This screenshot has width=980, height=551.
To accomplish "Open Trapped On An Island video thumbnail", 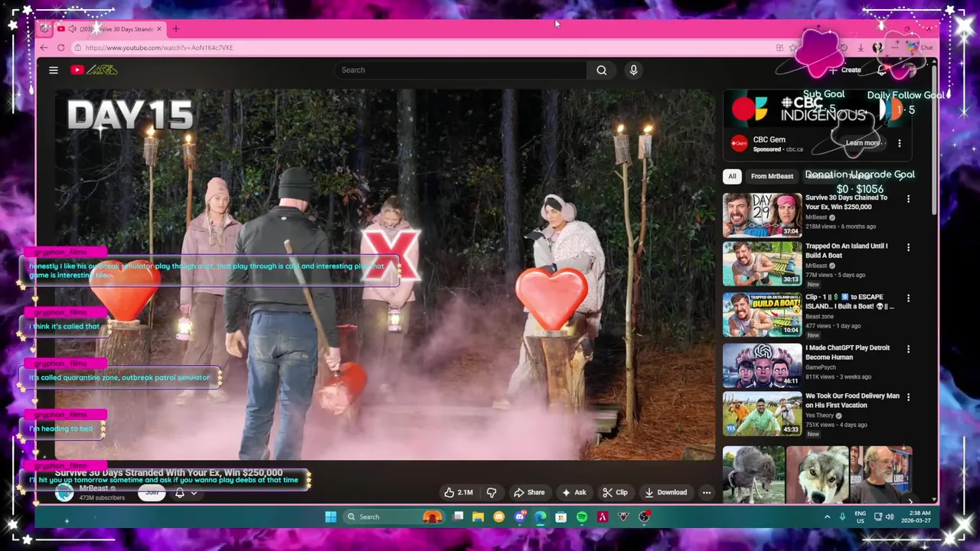I will click(x=762, y=263).
